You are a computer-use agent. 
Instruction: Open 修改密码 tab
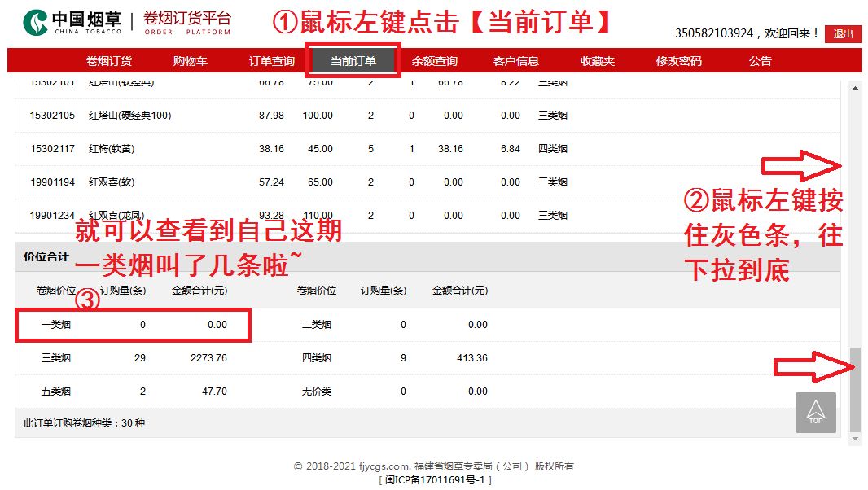tap(678, 61)
